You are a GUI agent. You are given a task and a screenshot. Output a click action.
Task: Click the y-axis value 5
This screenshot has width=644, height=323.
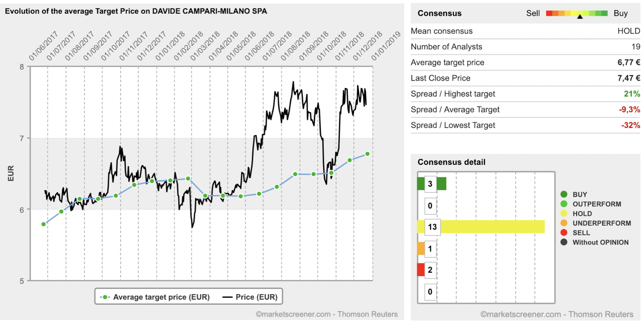click(x=22, y=281)
